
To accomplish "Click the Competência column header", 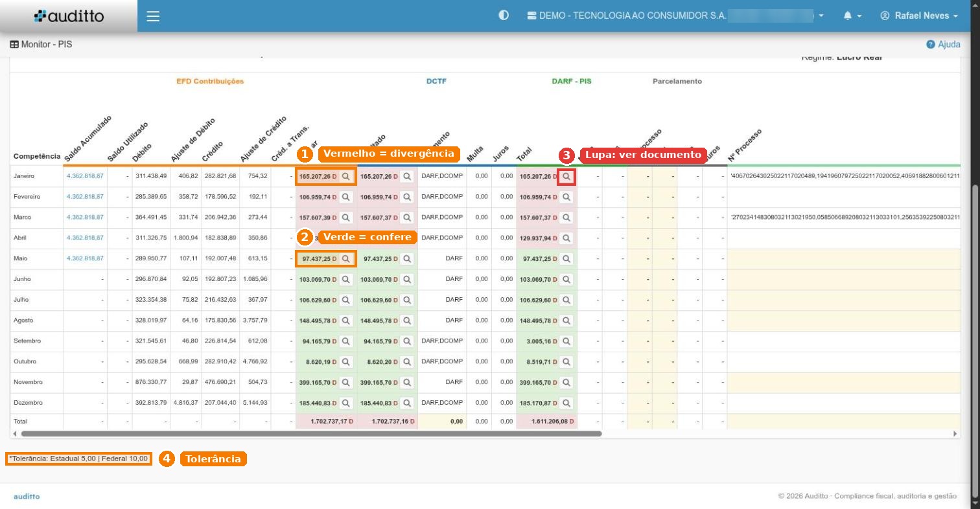I will tap(37, 157).
